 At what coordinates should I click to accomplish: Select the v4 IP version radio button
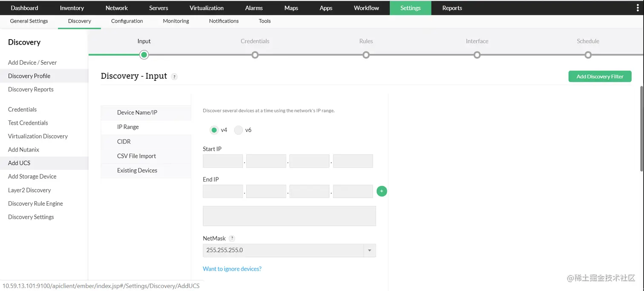pos(214,130)
